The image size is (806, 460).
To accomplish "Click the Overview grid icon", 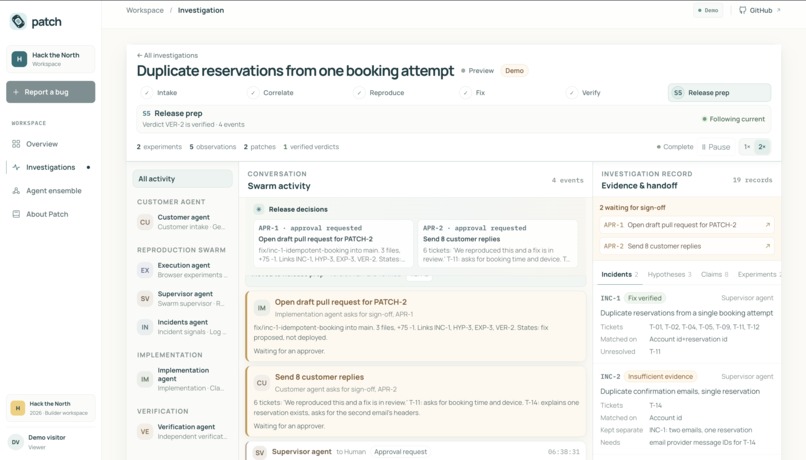I will (x=16, y=144).
